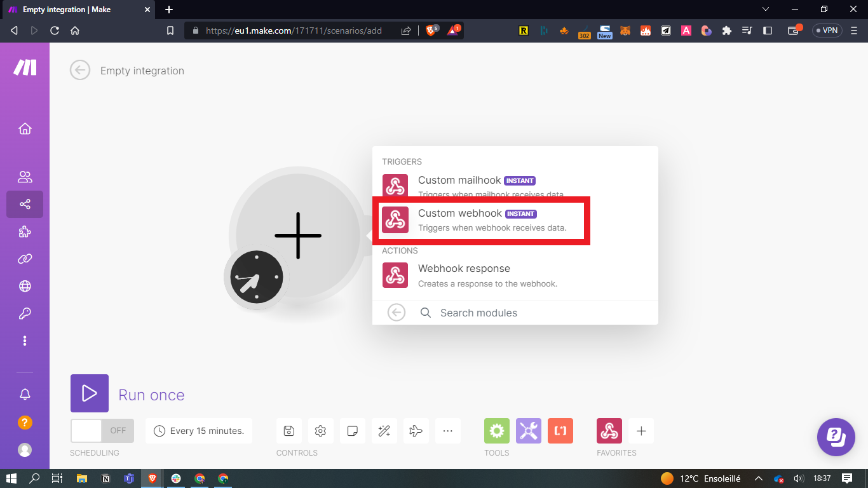
Task: Open the Scenario settings gear icon
Action: coord(320,431)
